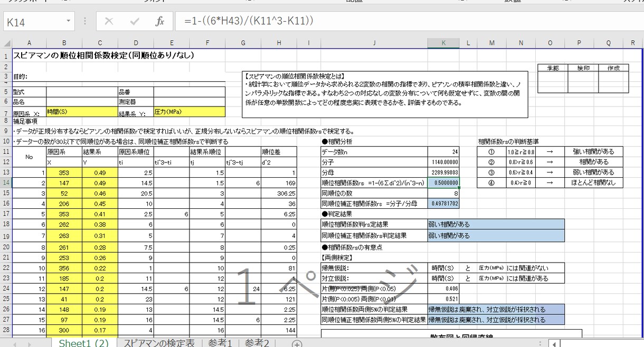Image resolution: width=644 pixels, height=347 pixels.
Task: Click the critical value 0.521 cell
Action: pos(443,299)
